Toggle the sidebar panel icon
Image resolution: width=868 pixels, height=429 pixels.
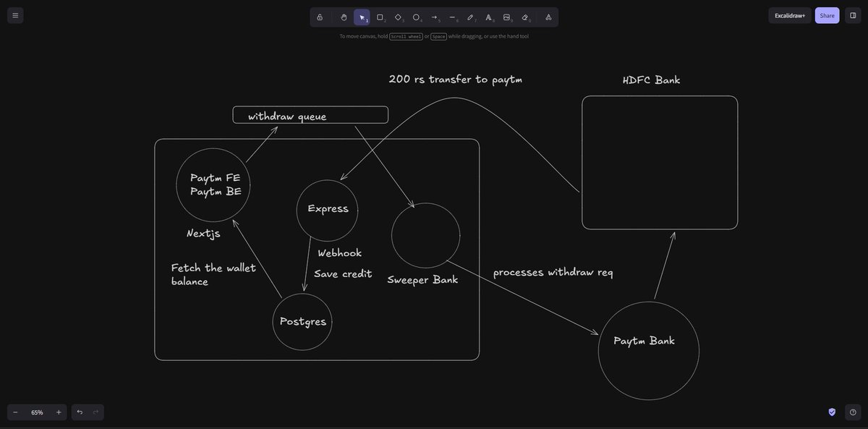pos(853,15)
